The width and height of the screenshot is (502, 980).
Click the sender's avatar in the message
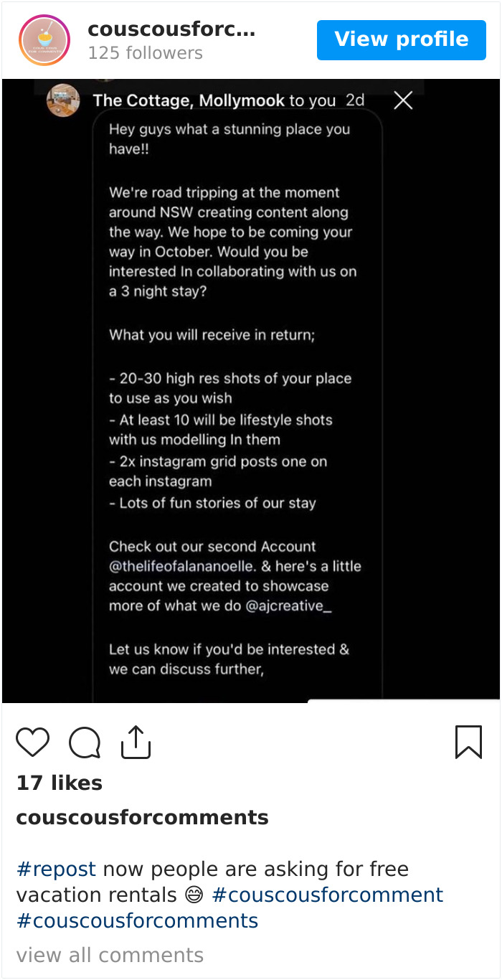(62, 100)
